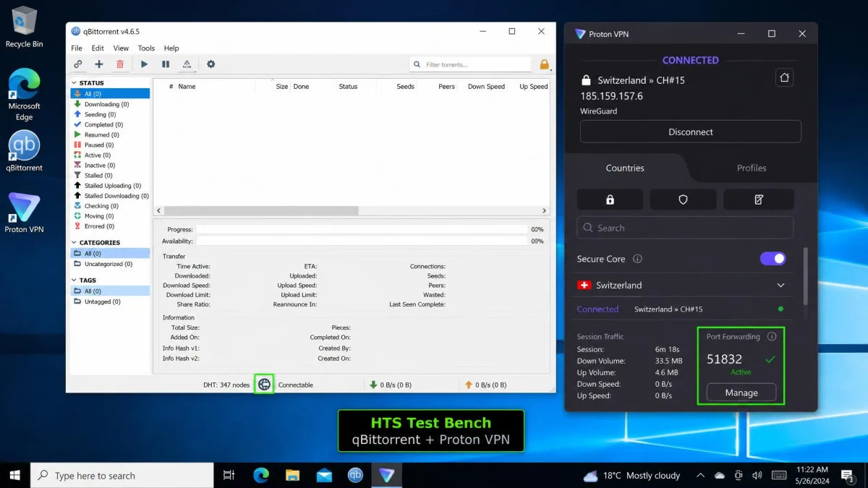Open weather widget 18°C Mostly cloudy
This screenshot has width=868, height=488.
point(631,475)
